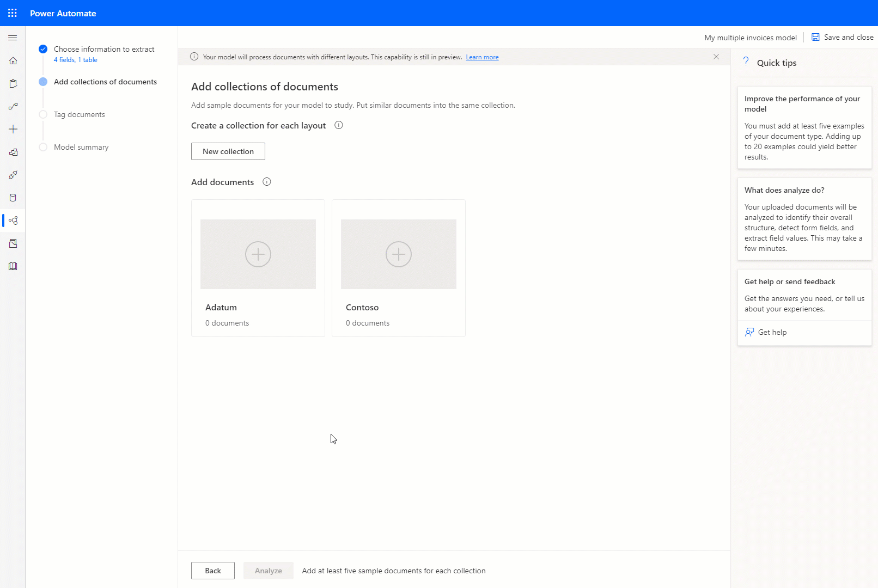Screen dimensions: 878x588
Task: Open the Data section
Action: coord(13,198)
